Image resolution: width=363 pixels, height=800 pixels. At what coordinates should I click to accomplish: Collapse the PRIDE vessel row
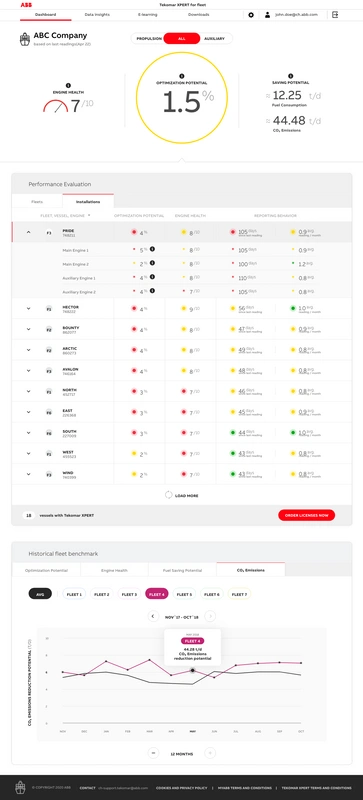pos(29,232)
